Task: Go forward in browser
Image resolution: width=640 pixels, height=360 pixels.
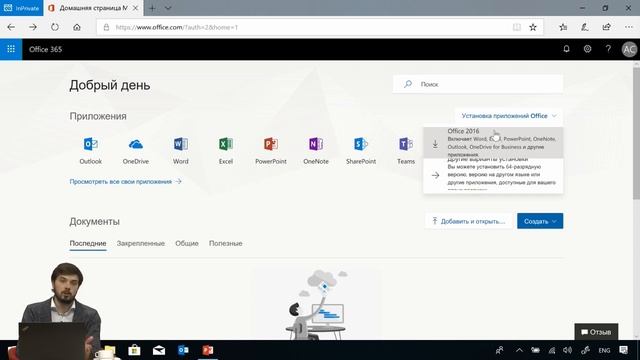Action: click(33, 27)
